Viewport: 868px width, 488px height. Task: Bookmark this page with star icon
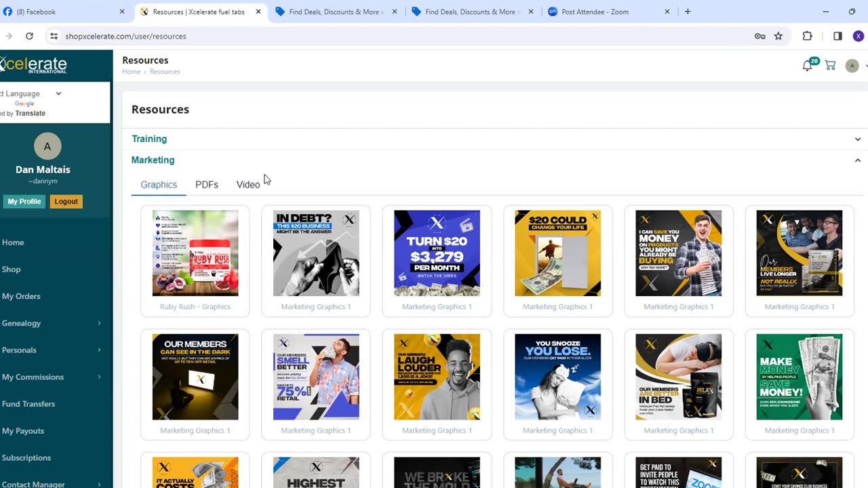[x=778, y=36]
